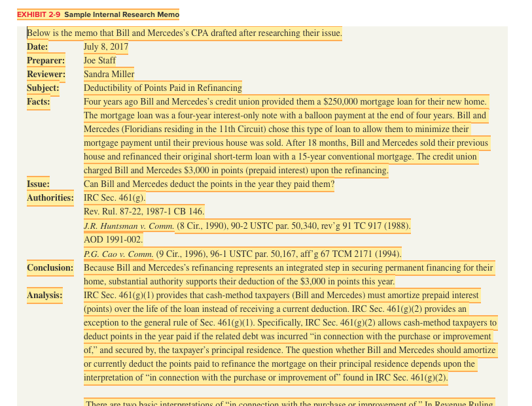Select the highlighted issue question text

click(x=208, y=184)
